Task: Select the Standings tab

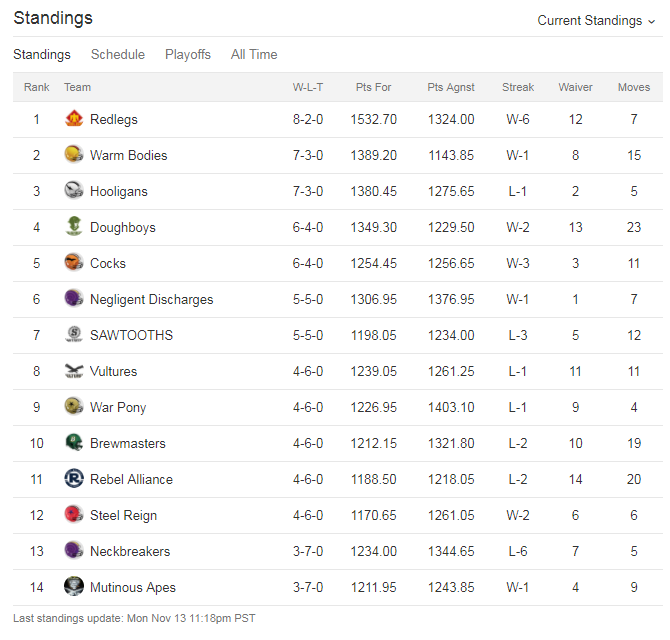Action: 42,54
